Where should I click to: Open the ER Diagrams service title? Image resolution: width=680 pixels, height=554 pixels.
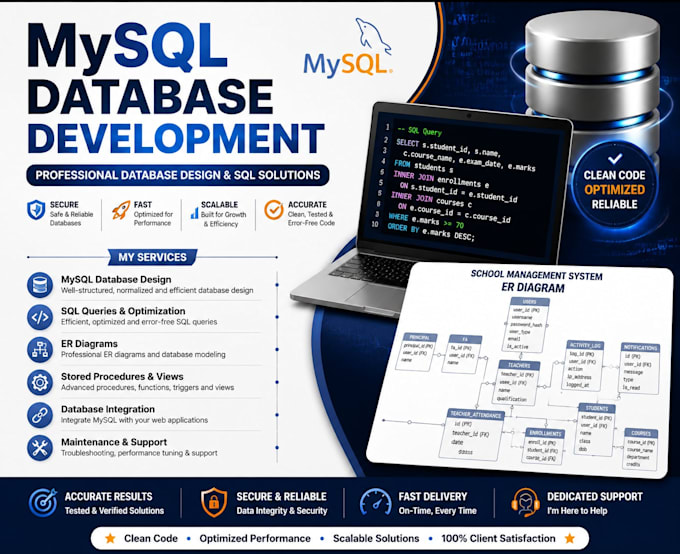89,344
